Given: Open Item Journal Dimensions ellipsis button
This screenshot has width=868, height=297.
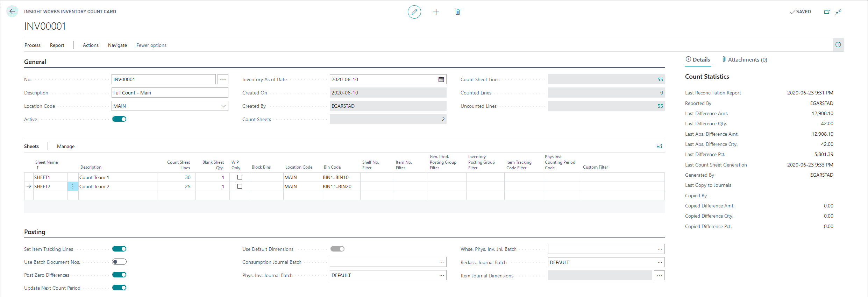Looking at the screenshot, I should 659,276.
